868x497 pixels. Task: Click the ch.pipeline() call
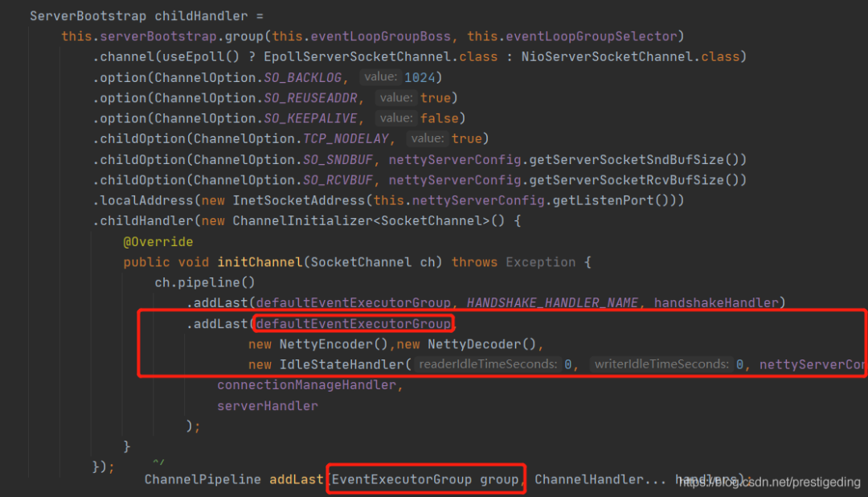coord(205,283)
